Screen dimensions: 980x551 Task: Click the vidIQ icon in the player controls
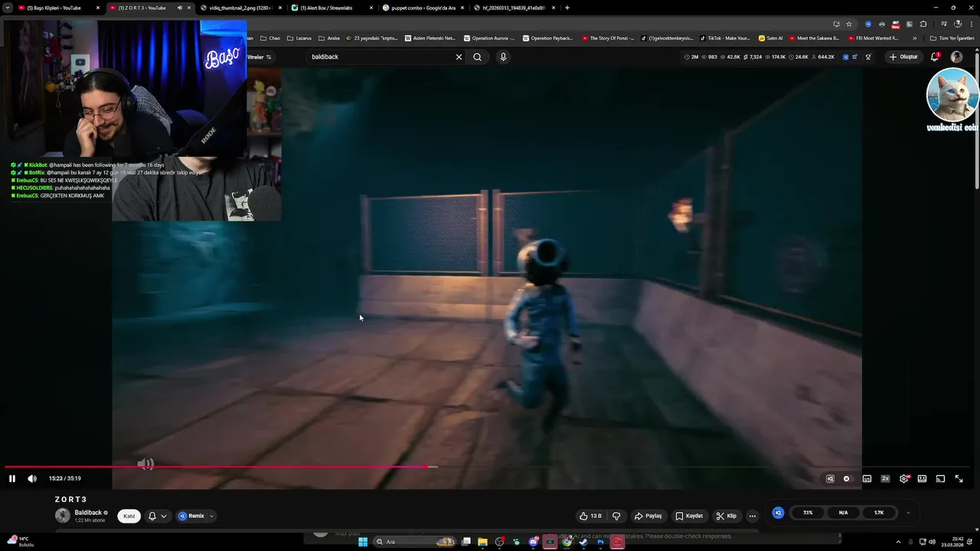click(x=830, y=478)
